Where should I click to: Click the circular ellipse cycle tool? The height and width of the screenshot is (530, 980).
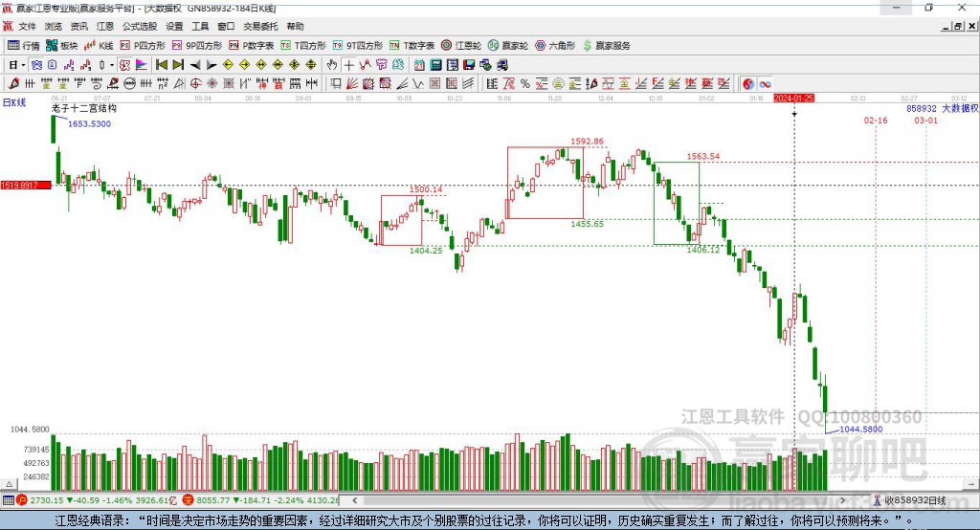129,84
